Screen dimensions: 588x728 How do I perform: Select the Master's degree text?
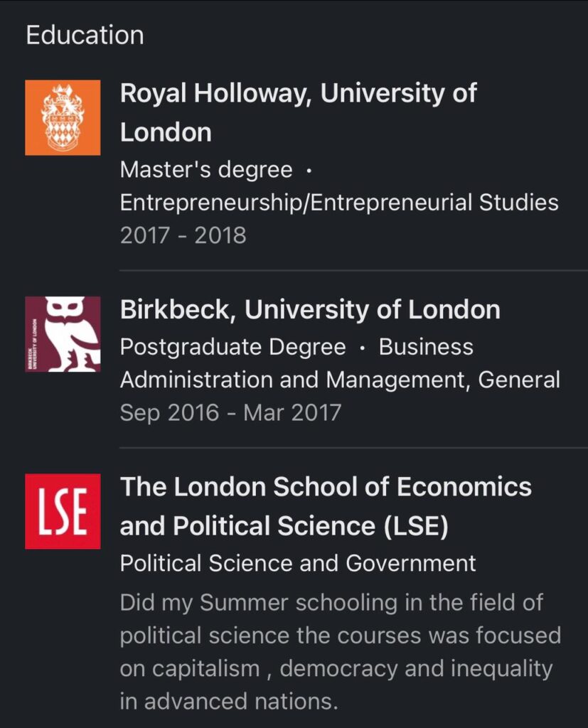pos(206,170)
